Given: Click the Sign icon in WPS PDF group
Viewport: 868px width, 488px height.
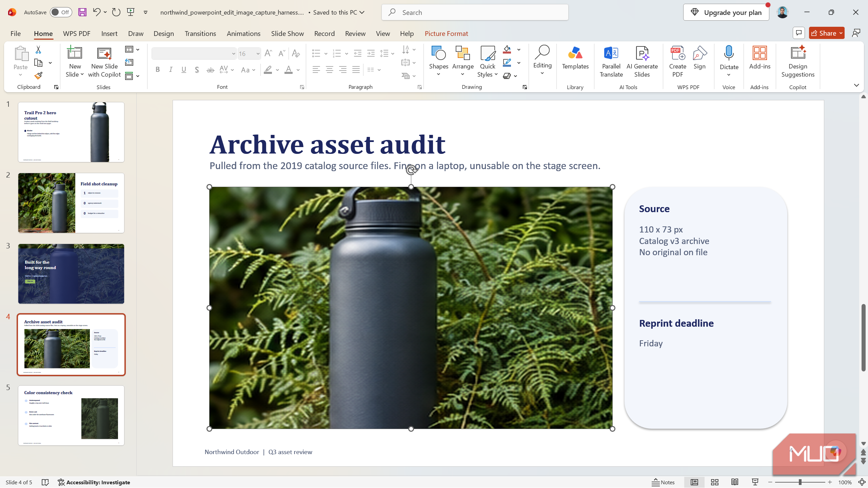Looking at the screenshot, I should [x=699, y=58].
